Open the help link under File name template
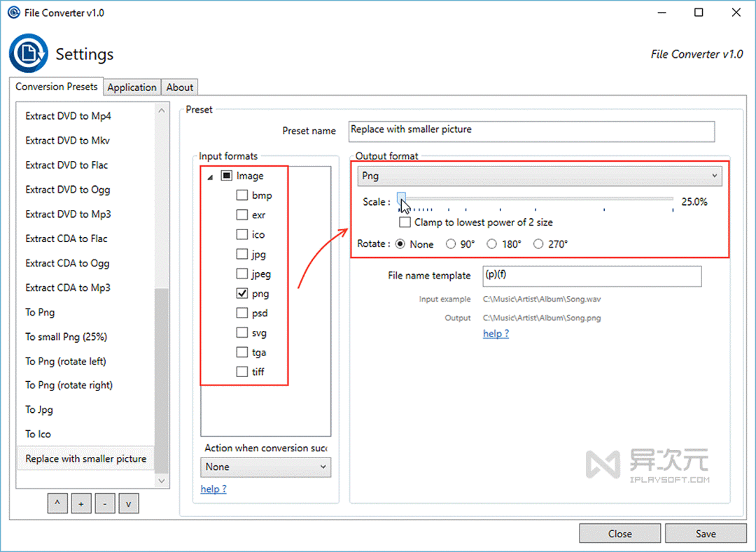Screen dimensions: 756x552 point(496,334)
